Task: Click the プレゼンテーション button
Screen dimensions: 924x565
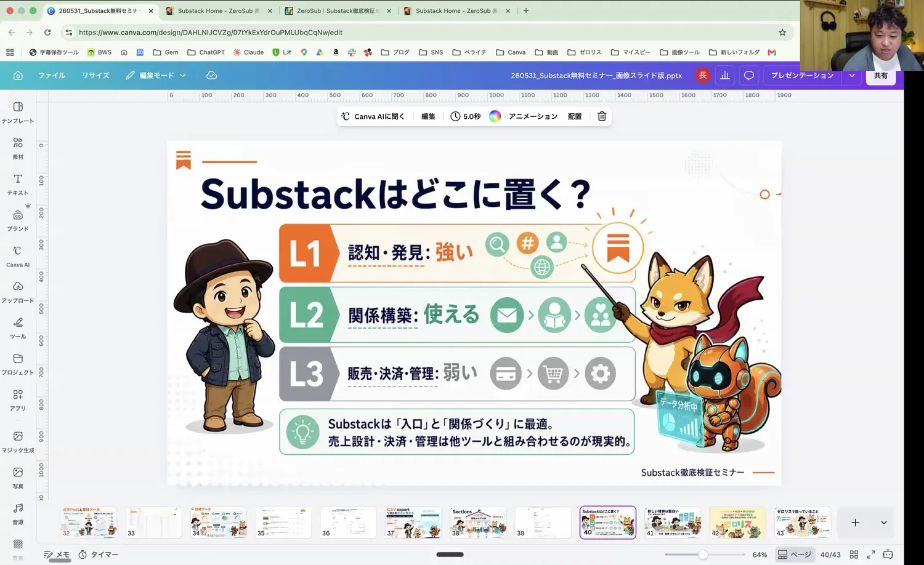Action: click(802, 75)
